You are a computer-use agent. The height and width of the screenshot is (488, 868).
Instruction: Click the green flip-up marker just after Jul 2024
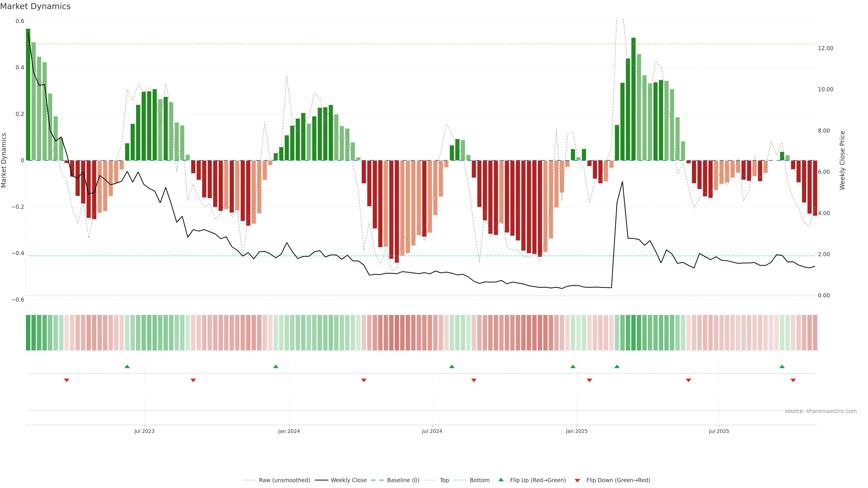pyautogui.click(x=452, y=366)
